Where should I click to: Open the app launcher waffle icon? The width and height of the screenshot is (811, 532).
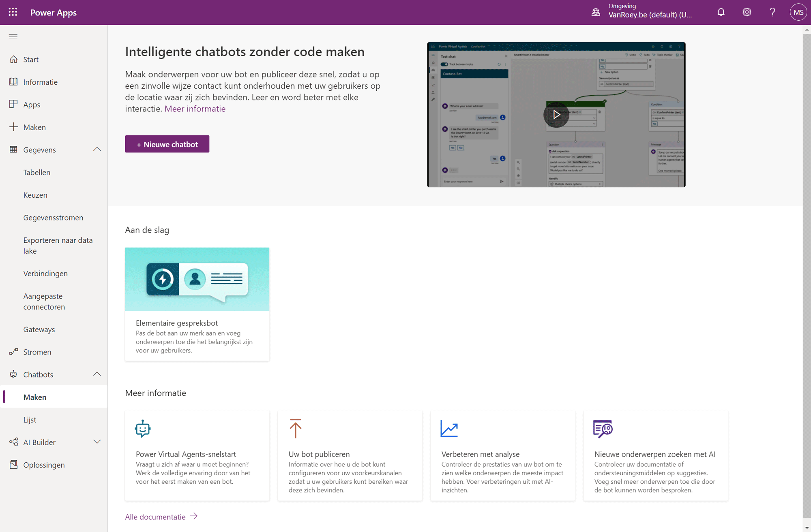coord(13,12)
